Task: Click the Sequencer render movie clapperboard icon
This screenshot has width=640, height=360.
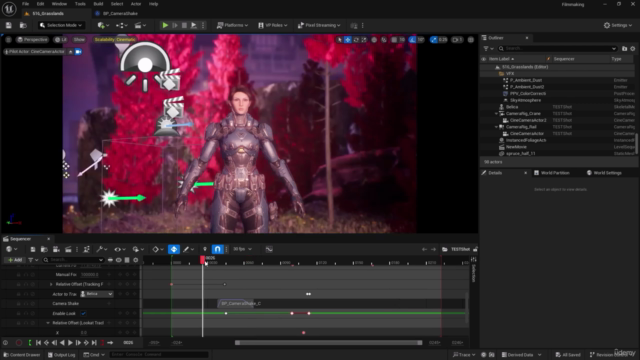Action: point(68,249)
